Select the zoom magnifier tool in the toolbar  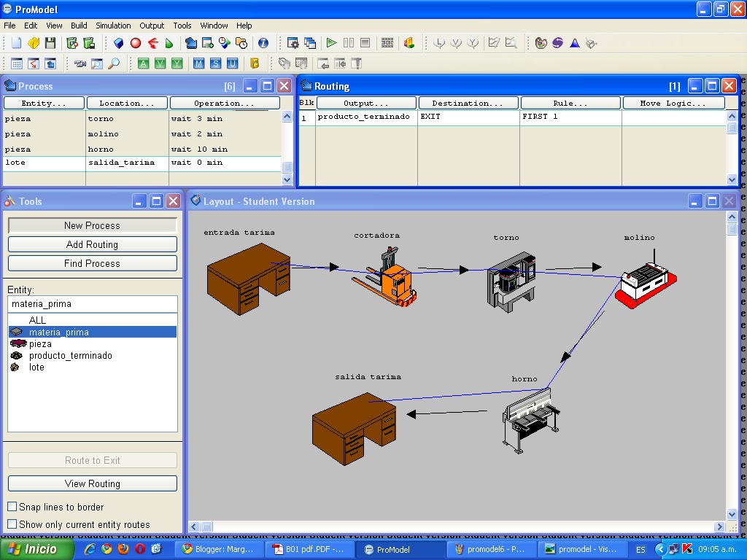113,63
